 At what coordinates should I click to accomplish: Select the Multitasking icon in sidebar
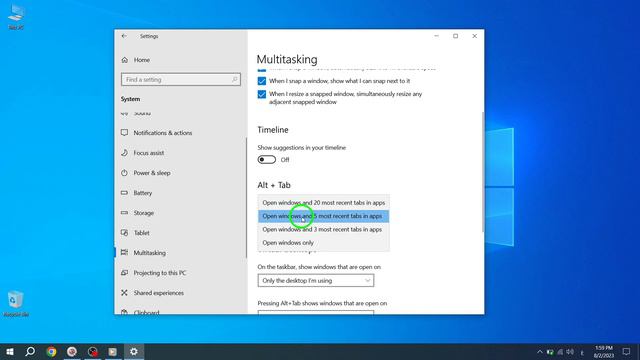tap(124, 253)
